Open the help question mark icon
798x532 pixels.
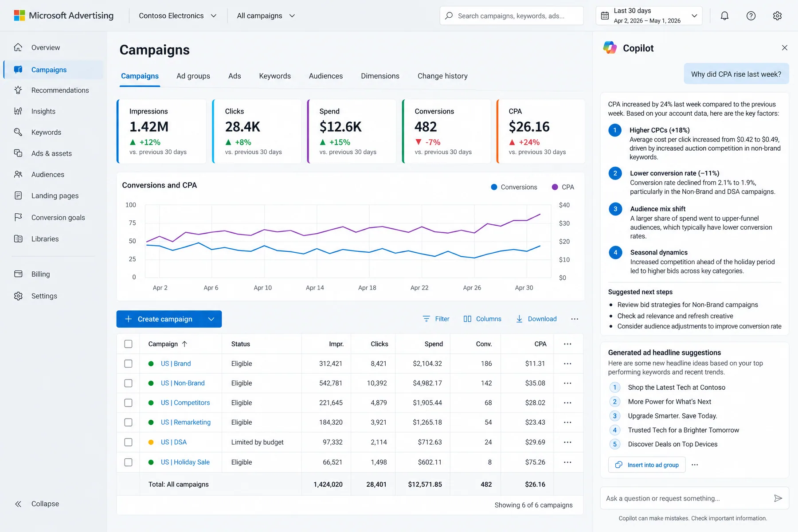coord(751,16)
